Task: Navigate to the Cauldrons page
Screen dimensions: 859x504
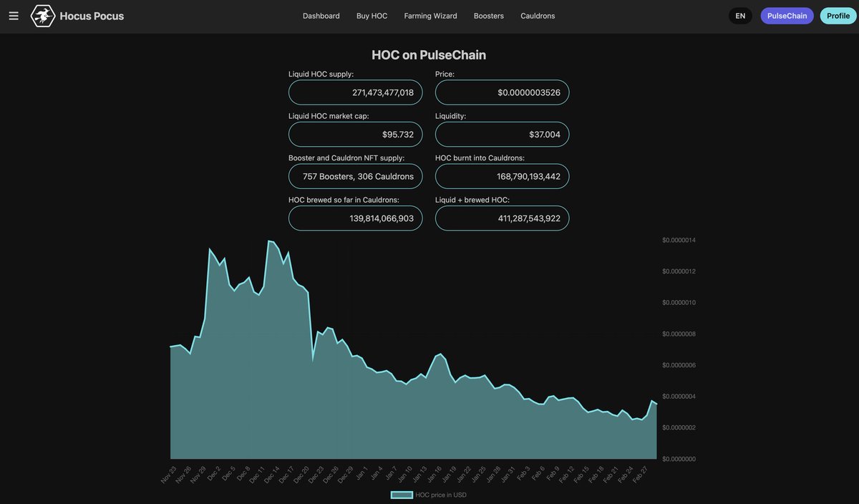Action: click(538, 16)
